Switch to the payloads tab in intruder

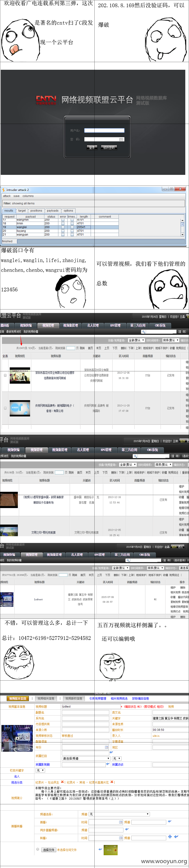(x=53, y=211)
